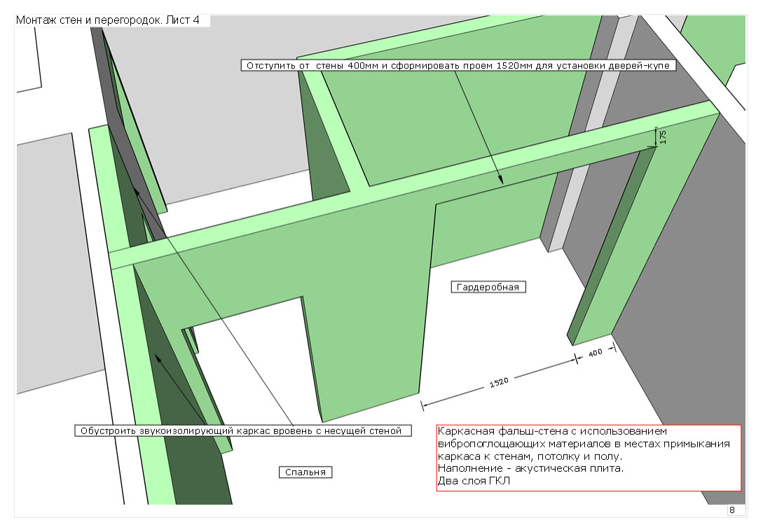This screenshot has height=532, width=763.
Task: Click the sheet title "Монтаж стен и перегородок. Лист 4"
Action: (107, 20)
